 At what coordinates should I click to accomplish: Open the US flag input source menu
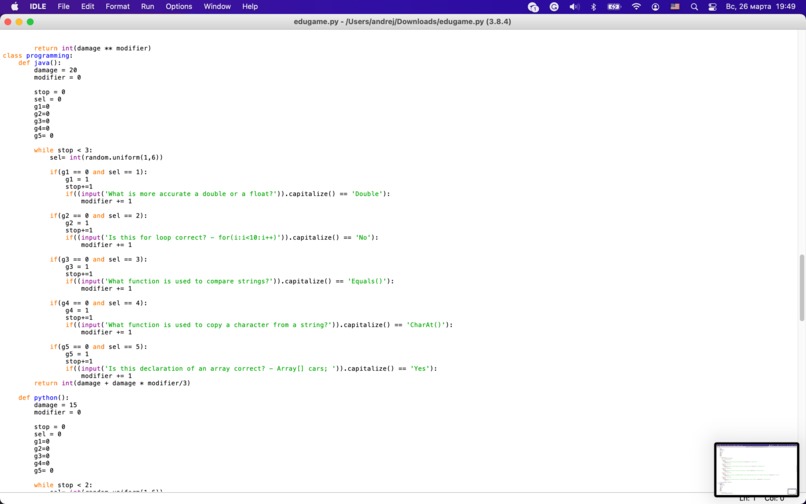coord(675,7)
